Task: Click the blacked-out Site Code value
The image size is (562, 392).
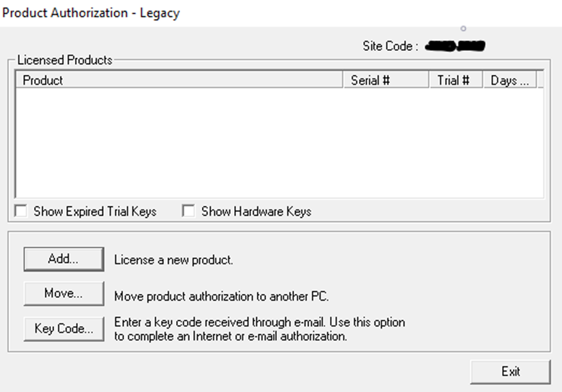Action: coord(455,46)
